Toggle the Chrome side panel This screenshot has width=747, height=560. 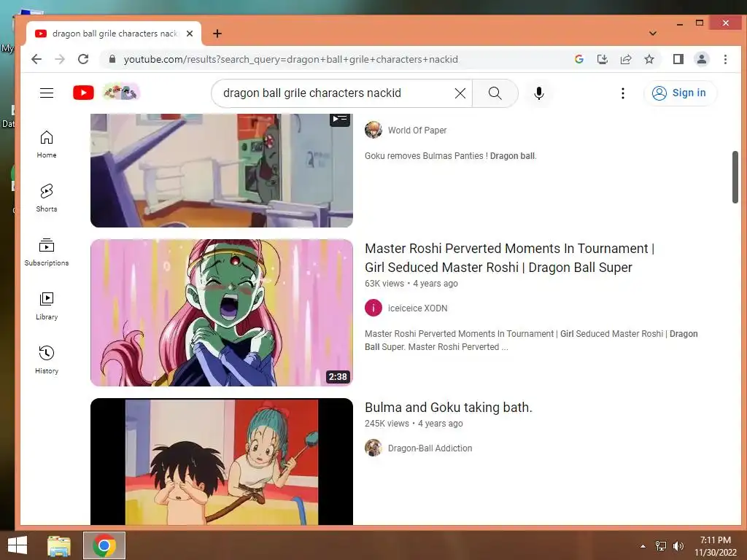point(678,59)
